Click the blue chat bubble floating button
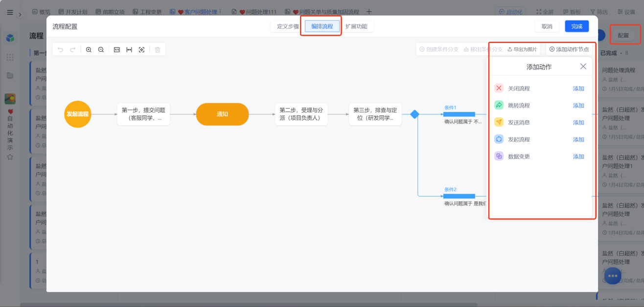 click(x=613, y=276)
